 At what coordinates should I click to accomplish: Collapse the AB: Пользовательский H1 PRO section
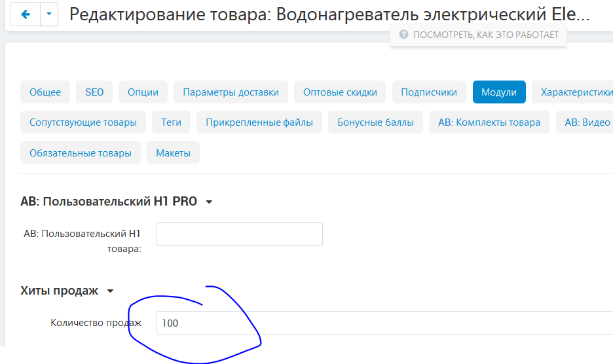209,202
